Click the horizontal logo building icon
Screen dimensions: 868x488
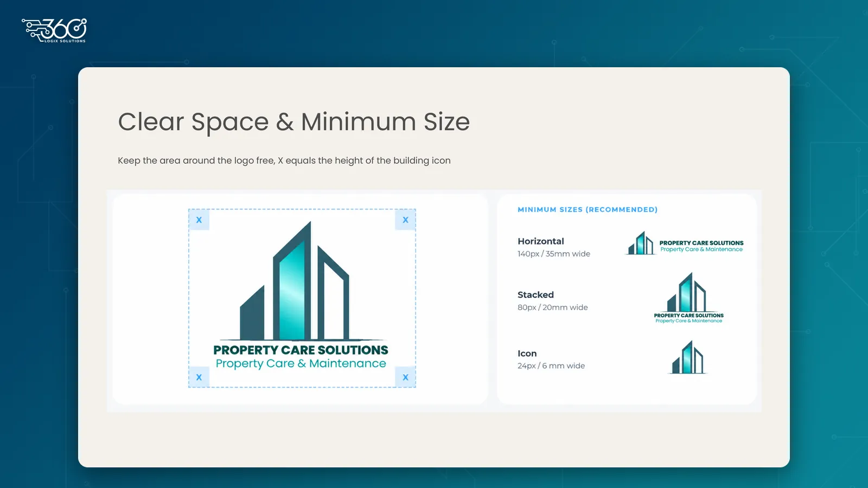click(641, 243)
